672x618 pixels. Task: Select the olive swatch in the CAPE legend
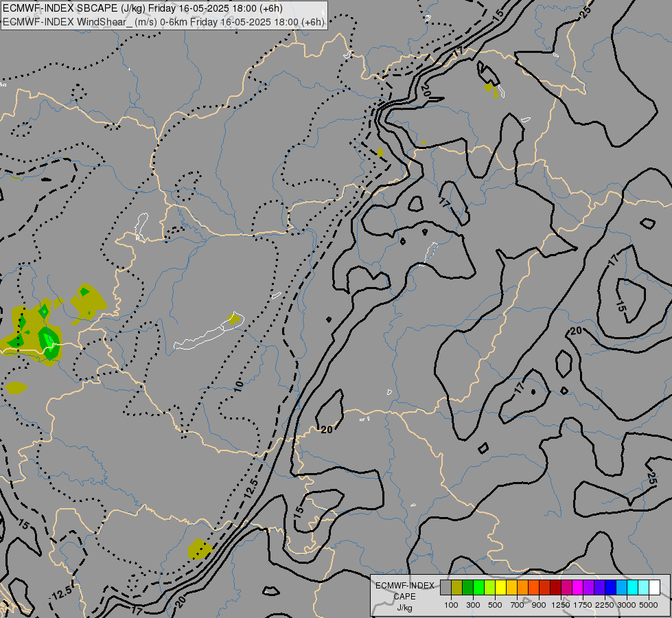457,587
